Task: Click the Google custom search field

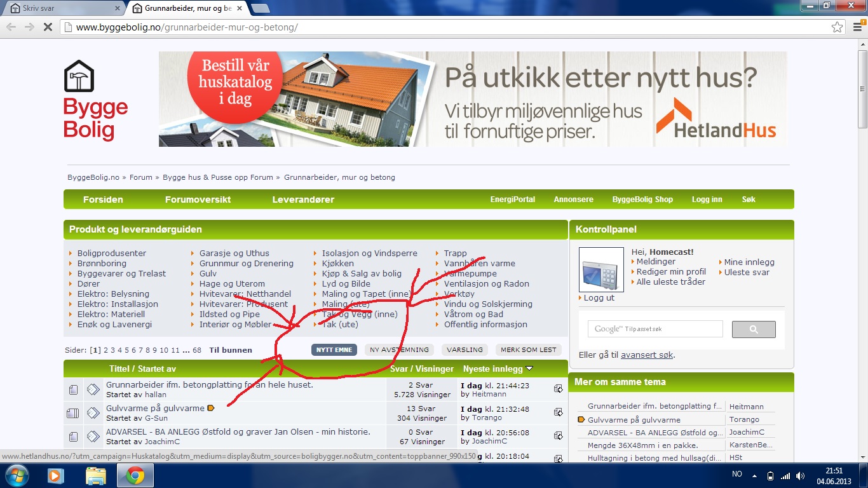Action: click(x=655, y=329)
